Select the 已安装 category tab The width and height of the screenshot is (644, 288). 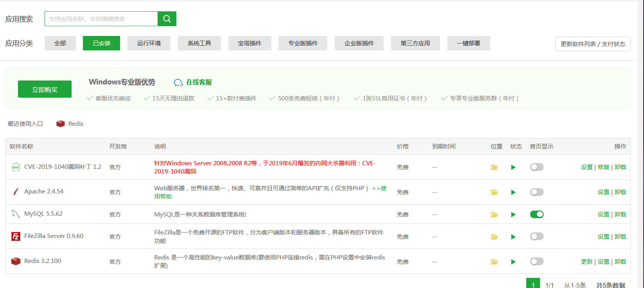click(x=101, y=43)
